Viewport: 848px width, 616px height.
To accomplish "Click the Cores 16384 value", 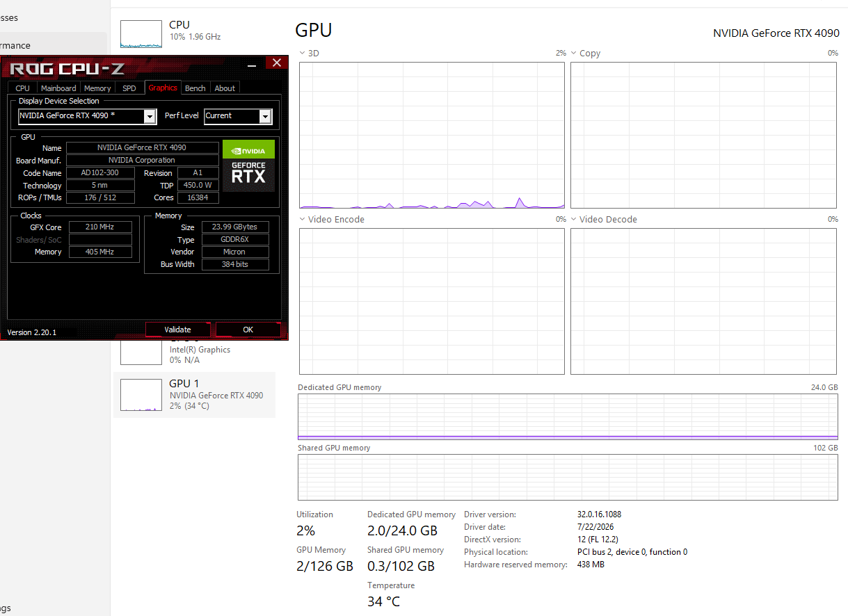I will pyautogui.click(x=198, y=198).
